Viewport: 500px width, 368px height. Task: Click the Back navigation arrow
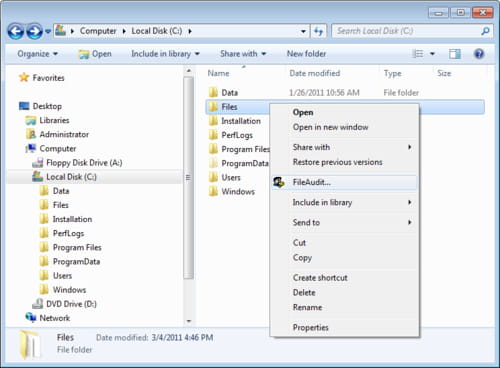16,32
